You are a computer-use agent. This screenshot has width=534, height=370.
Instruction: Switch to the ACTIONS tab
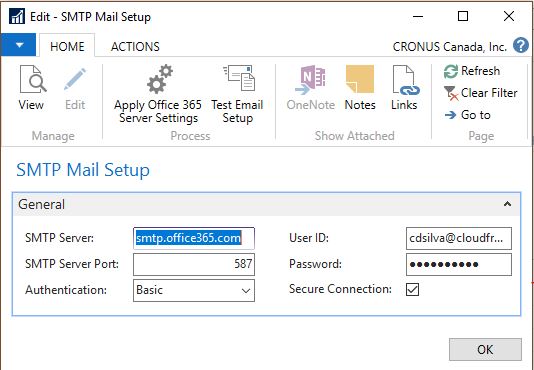pyautogui.click(x=135, y=46)
